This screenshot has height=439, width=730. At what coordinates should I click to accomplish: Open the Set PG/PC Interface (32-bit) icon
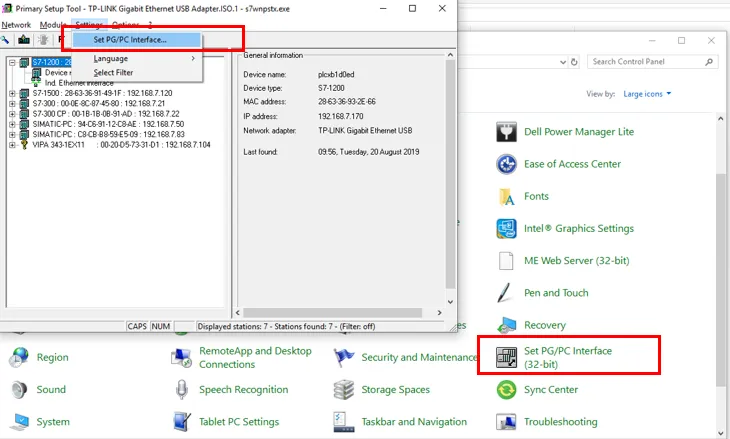point(506,358)
